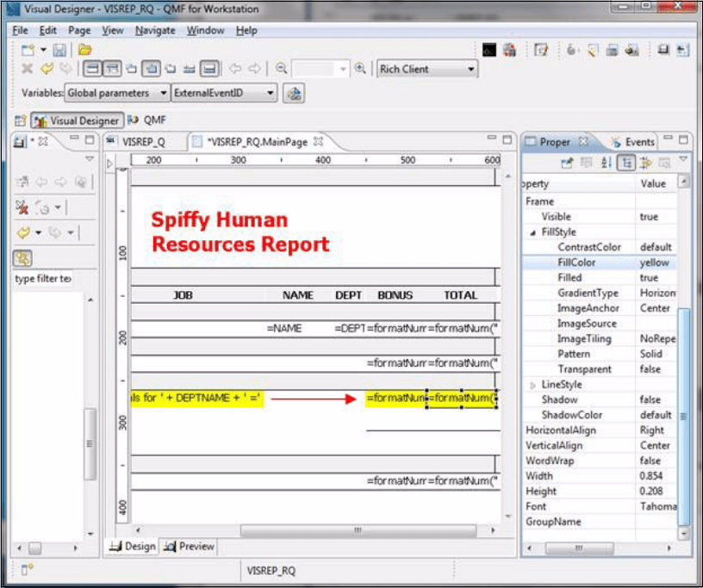This screenshot has height=588, width=703.
Task: Toggle the second section layout button
Action: pyautogui.click(x=112, y=69)
